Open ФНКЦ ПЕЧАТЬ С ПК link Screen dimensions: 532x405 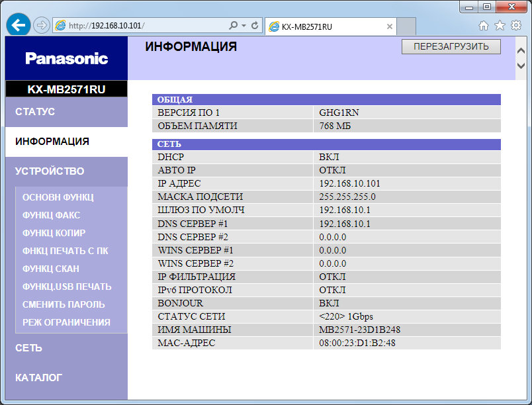pyautogui.click(x=65, y=251)
